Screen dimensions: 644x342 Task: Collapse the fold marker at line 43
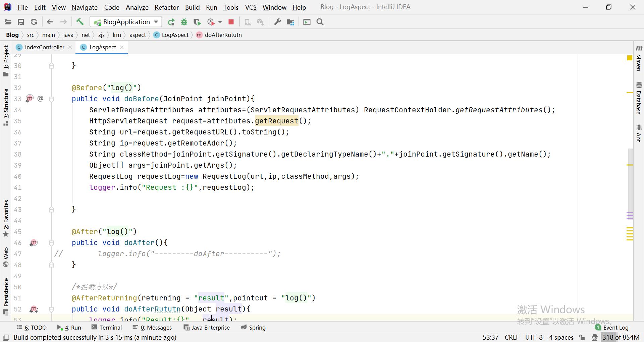click(x=51, y=210)
